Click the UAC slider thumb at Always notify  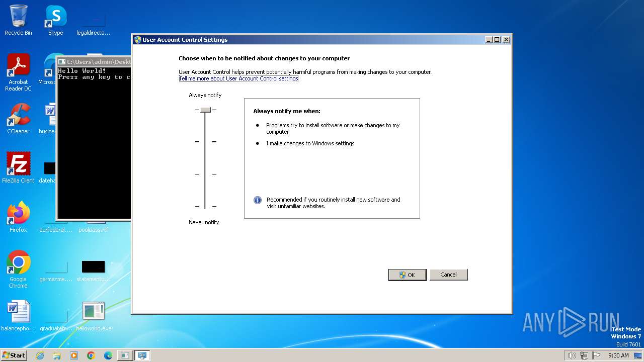(205, 110)
